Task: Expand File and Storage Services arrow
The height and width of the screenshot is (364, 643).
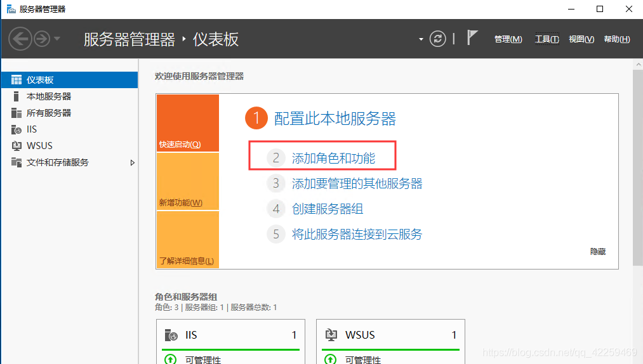Action: pos(132,163)
